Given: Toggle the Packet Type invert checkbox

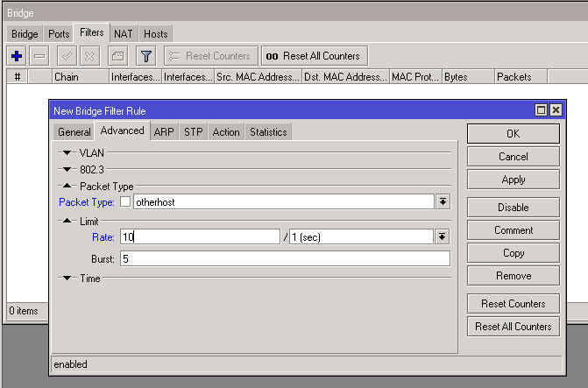Looking at the screenshot, I should click(125, 201).
